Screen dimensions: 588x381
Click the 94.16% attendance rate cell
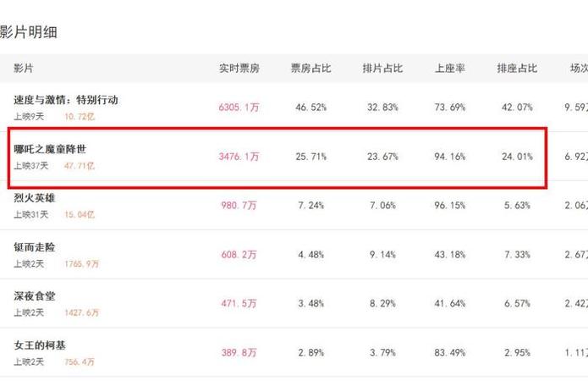(x=450, y=157)
